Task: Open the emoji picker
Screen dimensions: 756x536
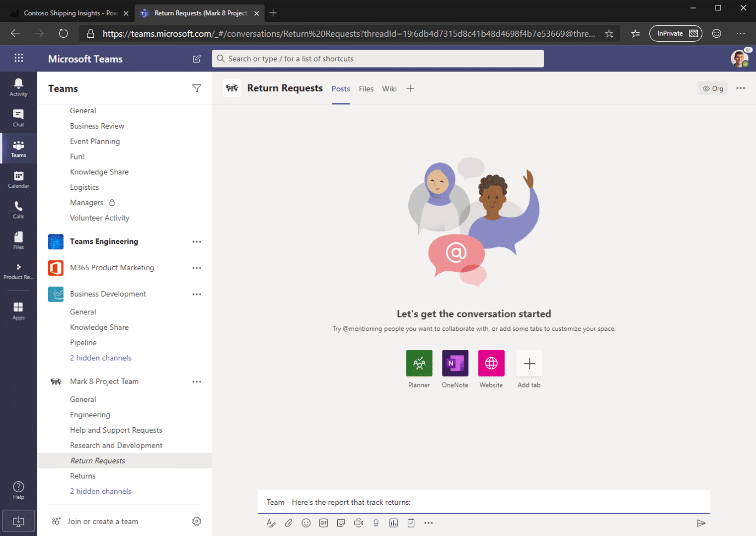Action: coord(306,523)
